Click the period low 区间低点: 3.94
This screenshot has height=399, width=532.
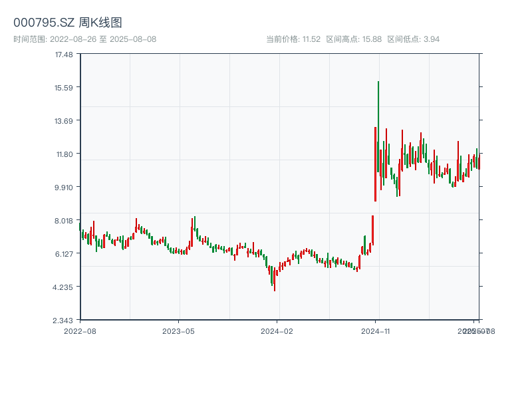pos(413,39)
